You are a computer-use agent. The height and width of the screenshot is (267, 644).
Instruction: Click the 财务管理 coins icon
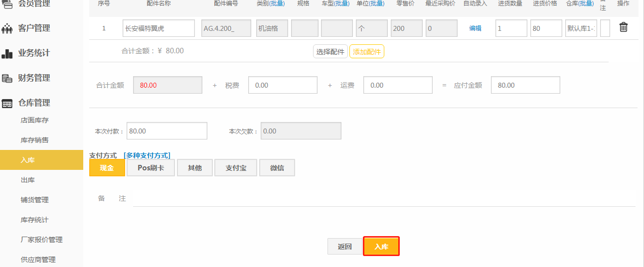[x=7, y=78]
